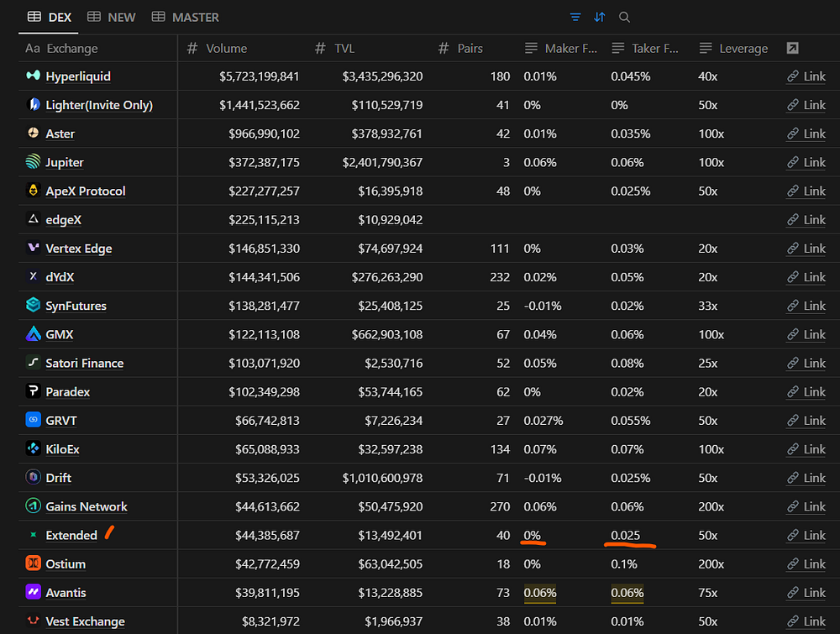
Task: Click the link-arrow column header icon
Action: pos(792,48)
